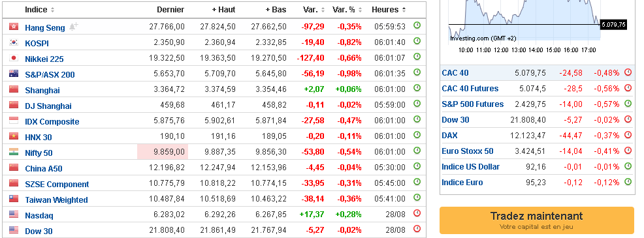Open the Taiwan Weighted index page

(x=56, y=200)
